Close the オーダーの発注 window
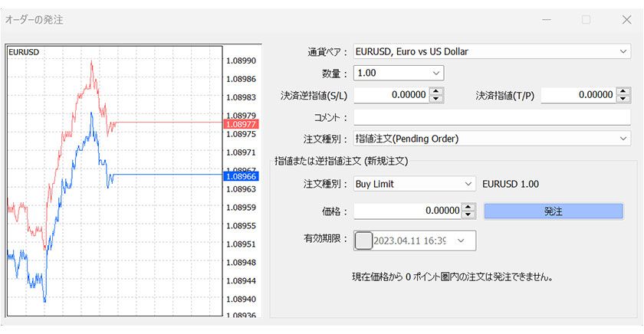The height and width of the screenshot is (334, 644). (x=627, y=20)
